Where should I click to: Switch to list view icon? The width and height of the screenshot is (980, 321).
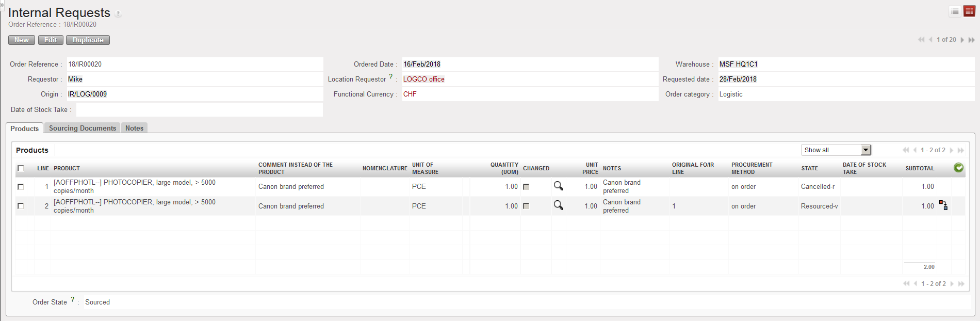(955, 11)
